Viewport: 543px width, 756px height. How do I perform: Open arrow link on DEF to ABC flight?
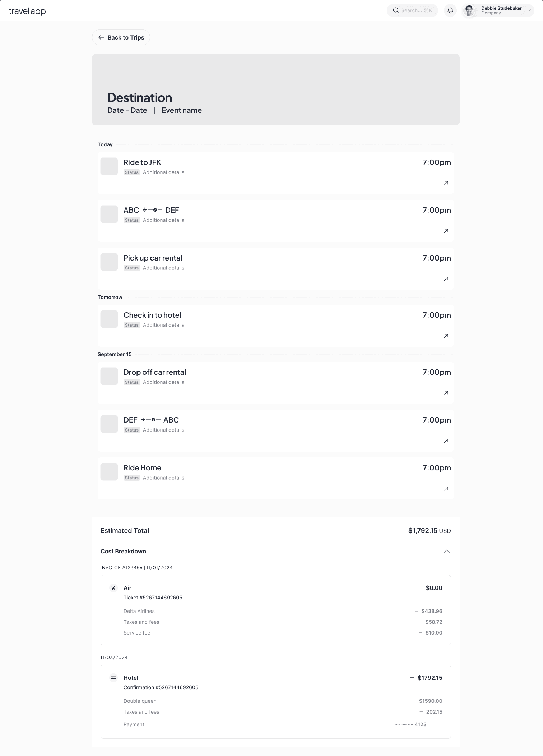click(446, 441)
